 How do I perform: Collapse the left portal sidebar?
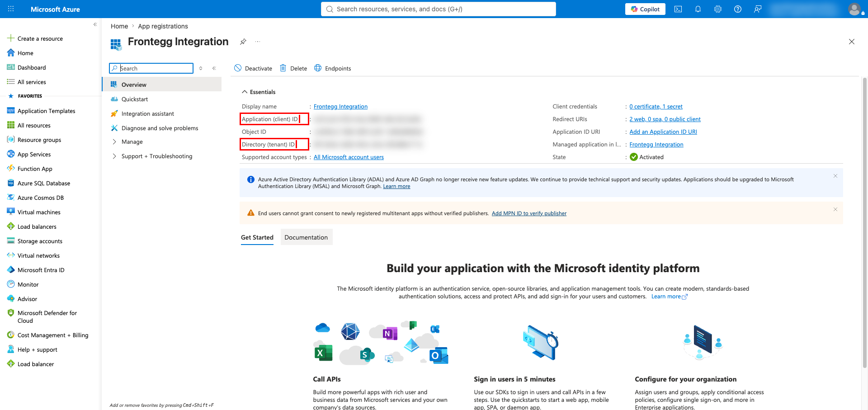[x=95, y=24]
